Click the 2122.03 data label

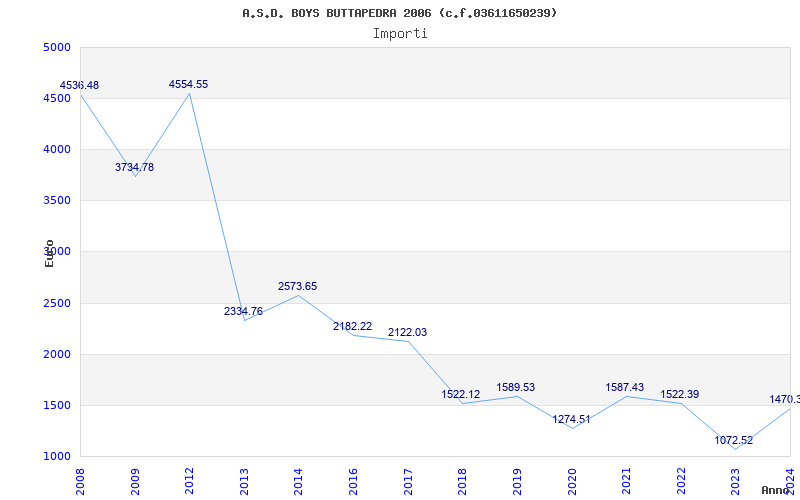(x=408, y=333)
